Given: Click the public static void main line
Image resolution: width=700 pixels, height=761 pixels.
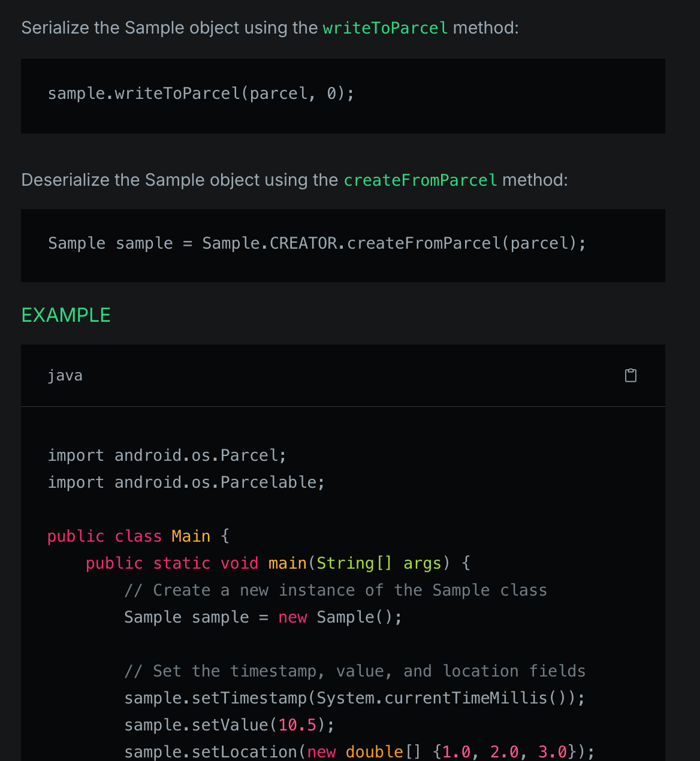Looking at the screenshot, I should coord(278,563).
